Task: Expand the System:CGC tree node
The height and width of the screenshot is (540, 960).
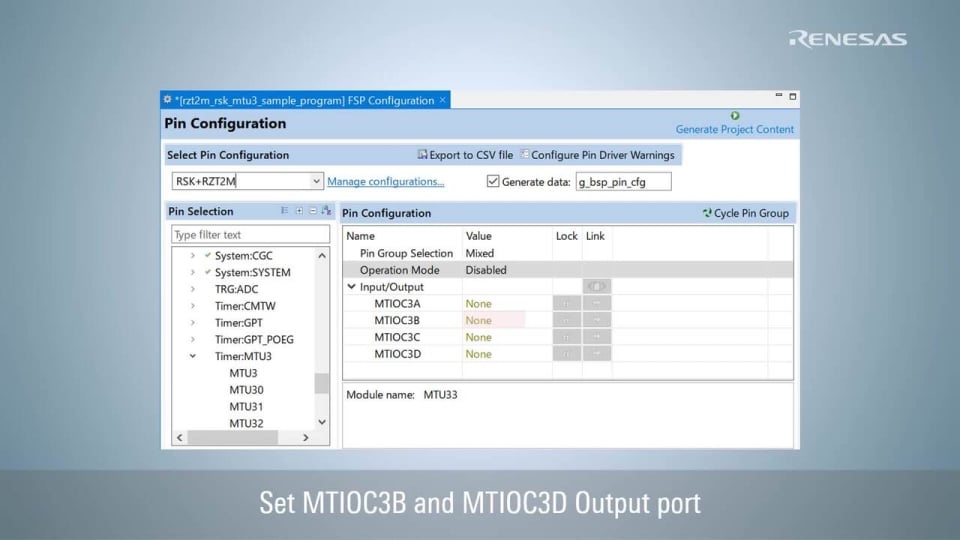Action: [193, 255]
